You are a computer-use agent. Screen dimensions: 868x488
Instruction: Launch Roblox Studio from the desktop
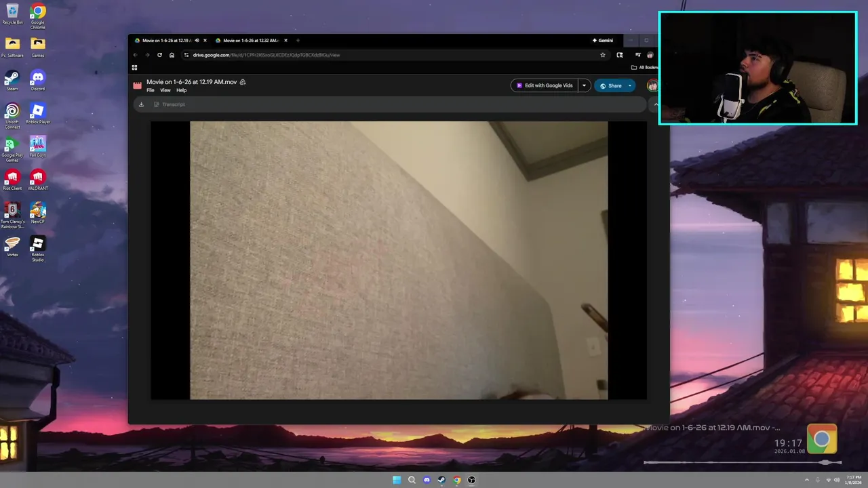[38, 249]
